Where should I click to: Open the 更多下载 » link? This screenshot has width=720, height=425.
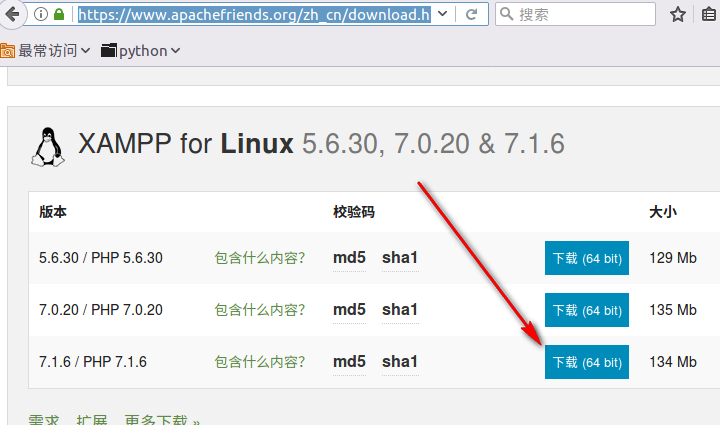(x=162, y=420)
